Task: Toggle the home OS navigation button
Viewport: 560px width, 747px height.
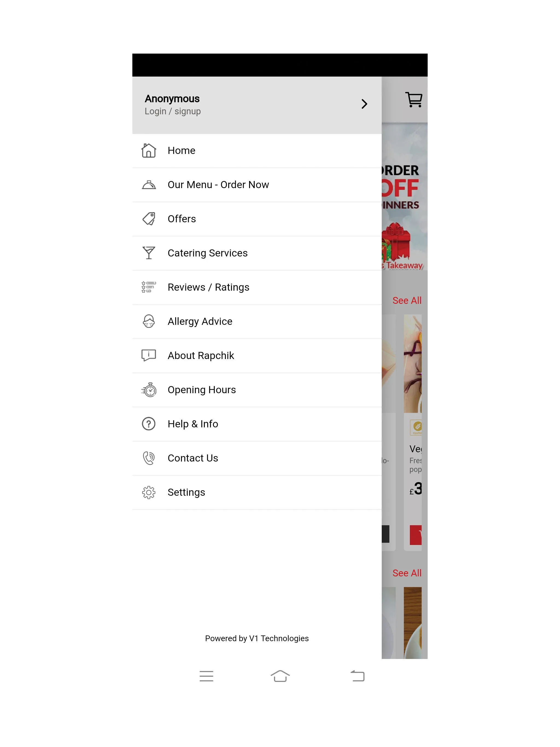Action: [x=280, y=676]
